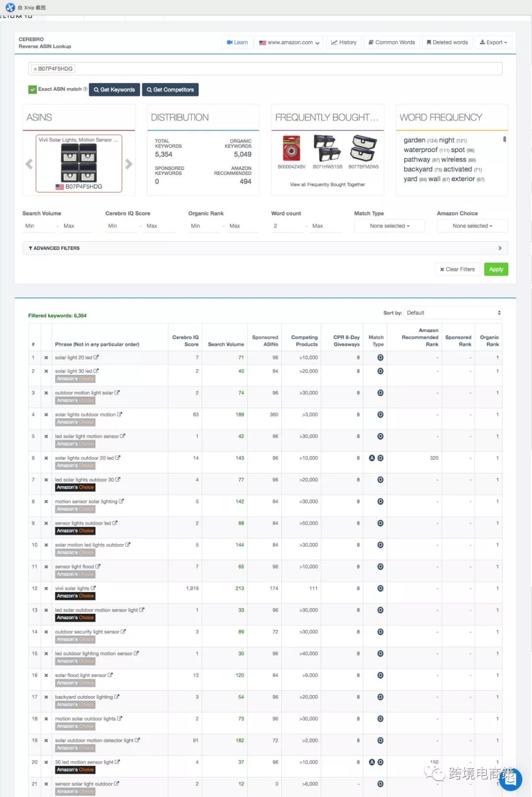Open the Amazon Choice 'None selected' dropdown

pyautogui.click(x=472, y=226)
